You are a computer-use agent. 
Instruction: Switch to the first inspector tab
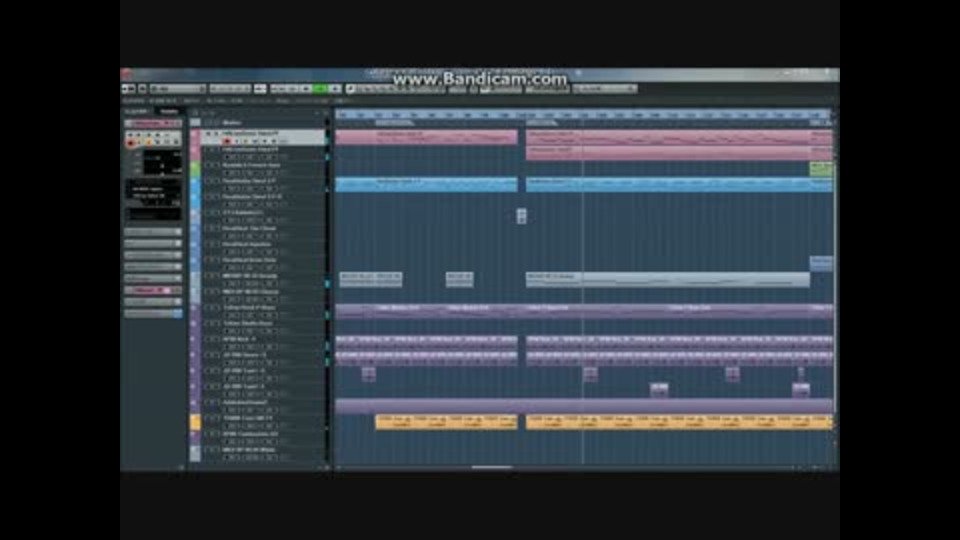tap(137, 111)
